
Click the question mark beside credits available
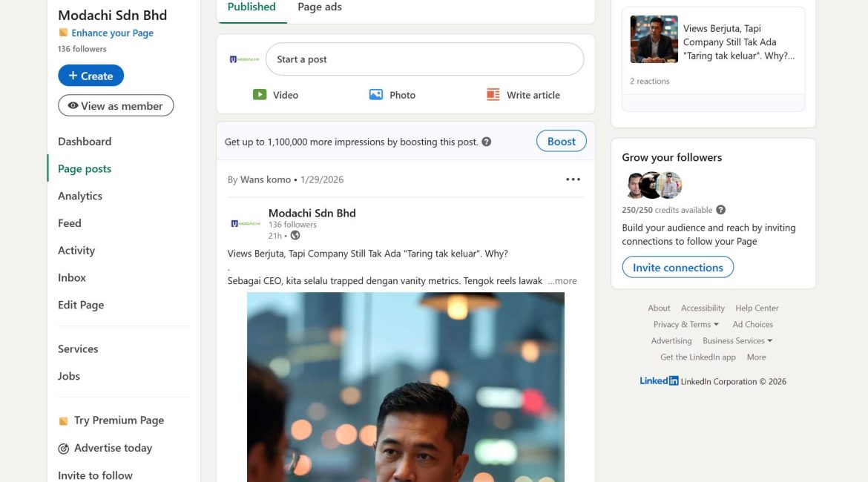coord(720,209)
